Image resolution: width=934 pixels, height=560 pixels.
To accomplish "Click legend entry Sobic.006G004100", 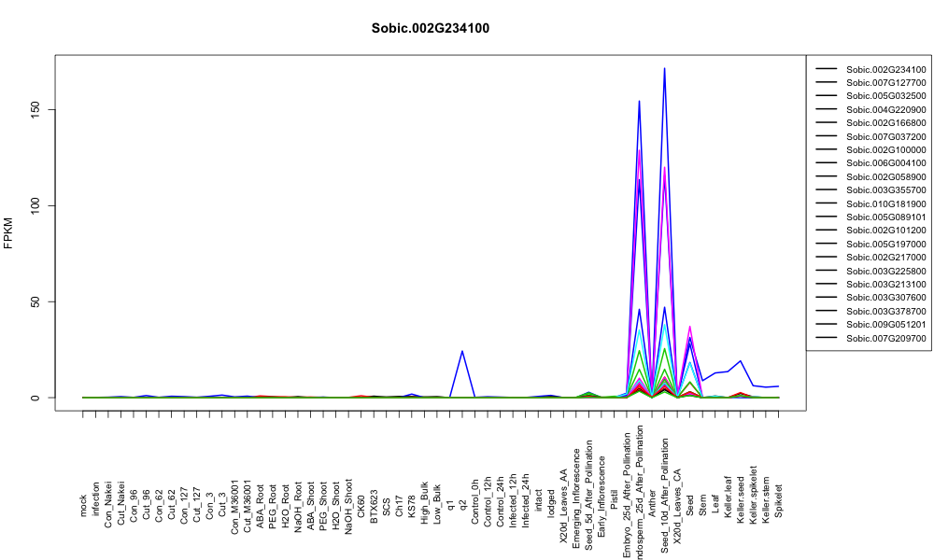I will [885, 163].
